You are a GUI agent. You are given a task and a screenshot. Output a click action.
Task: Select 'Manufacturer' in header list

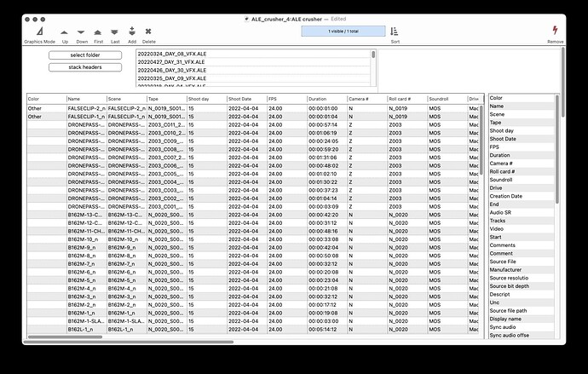522,270
